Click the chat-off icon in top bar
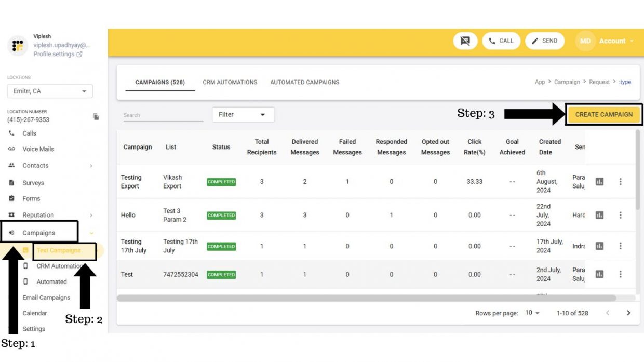This screenshot has height=362, width=644. [x=465, y=41]
